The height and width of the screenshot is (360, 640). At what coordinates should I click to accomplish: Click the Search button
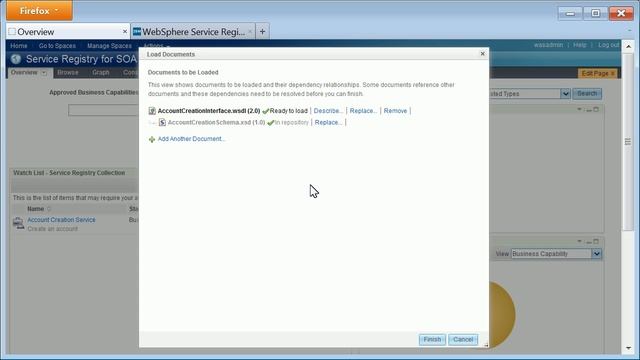(587, 93)
